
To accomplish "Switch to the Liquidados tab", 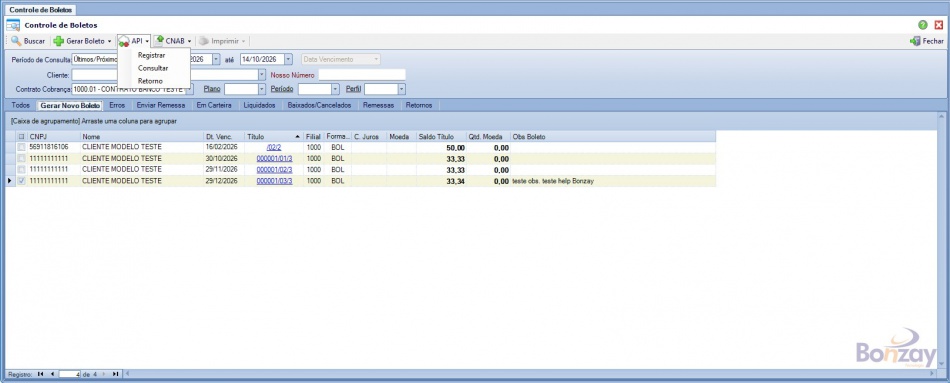I will (x=259, y=105).
